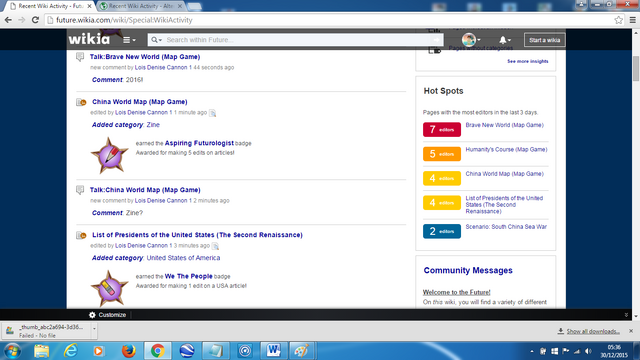Viewport: 640px width, 360px height.
Task: Click the red 7 editors badge
Action: pyautogui.click(x=442, y=129)
